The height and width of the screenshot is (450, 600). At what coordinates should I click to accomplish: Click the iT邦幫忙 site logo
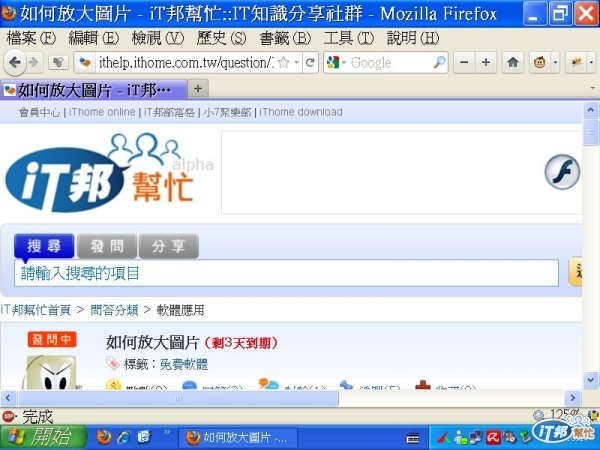pos(109,172)
